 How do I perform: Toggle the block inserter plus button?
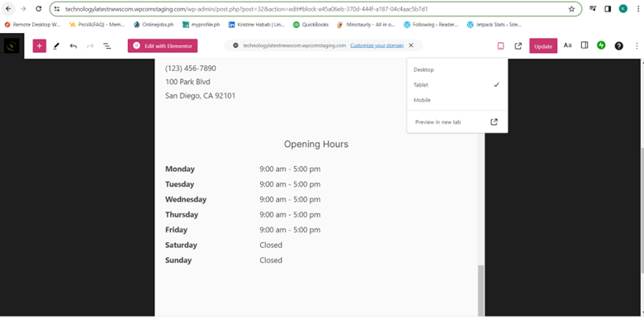(x=40, y=46)
